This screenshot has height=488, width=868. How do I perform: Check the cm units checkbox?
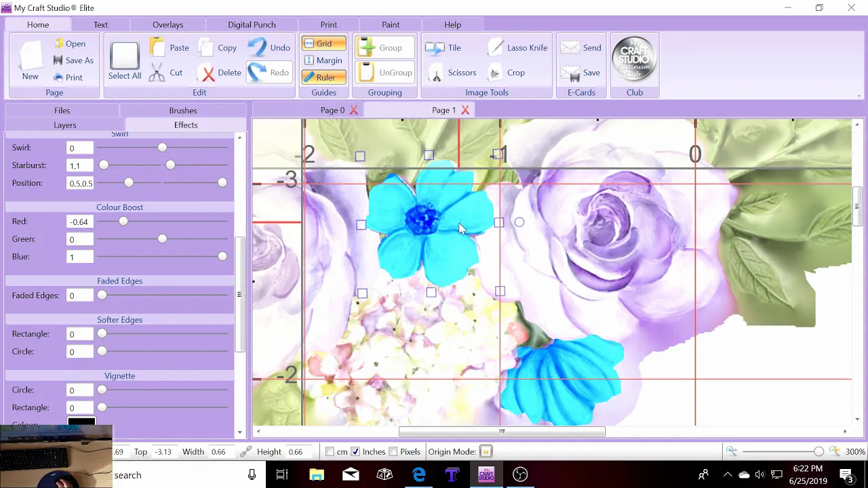(330, 451)
